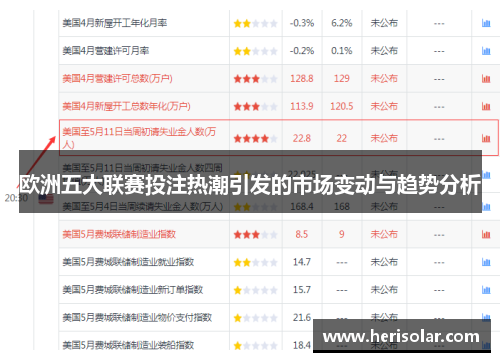Screen dimensions: 500x362
Task: Open chart icon for 美国4月新屋开工总数年化(万户)
Action: click(x=486, y=106)
